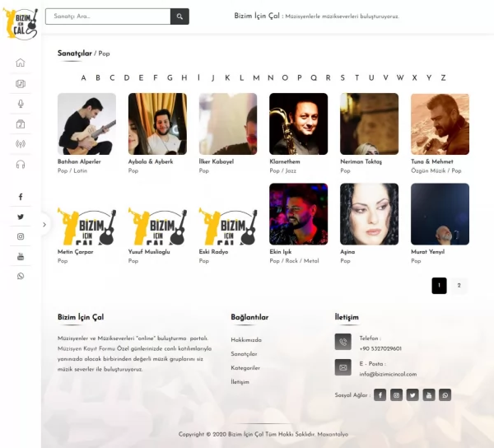Image resolution: width=494 pixels, height=448 pixels.
Task: Click in the Sanatçı Ara search field
Action: point(108,16)
